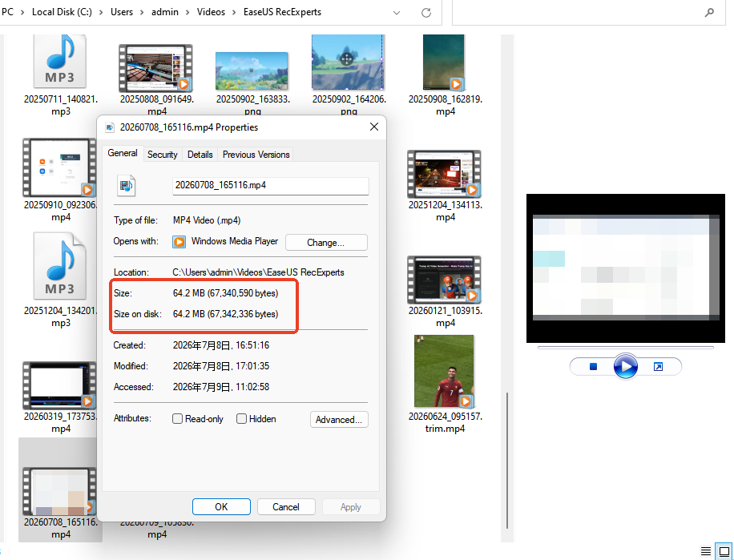Click the small file icon in Properties title bar

click(x=110, y=127)
